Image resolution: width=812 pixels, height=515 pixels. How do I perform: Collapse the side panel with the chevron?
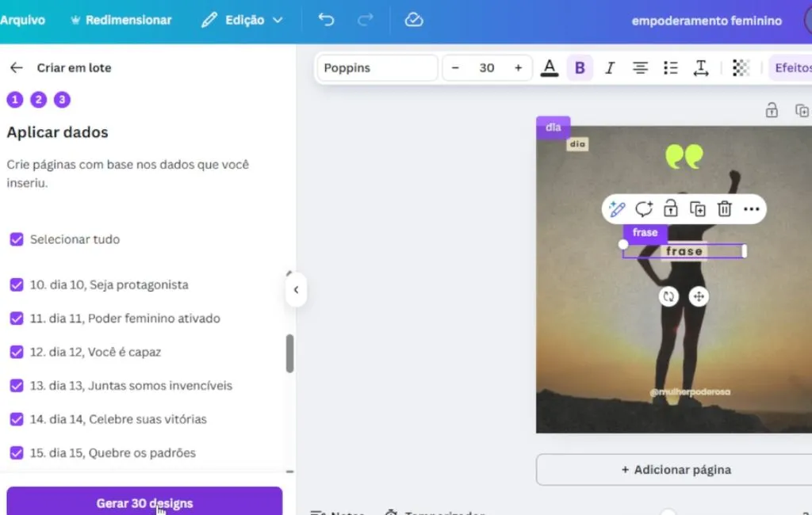tap(296, 290)
